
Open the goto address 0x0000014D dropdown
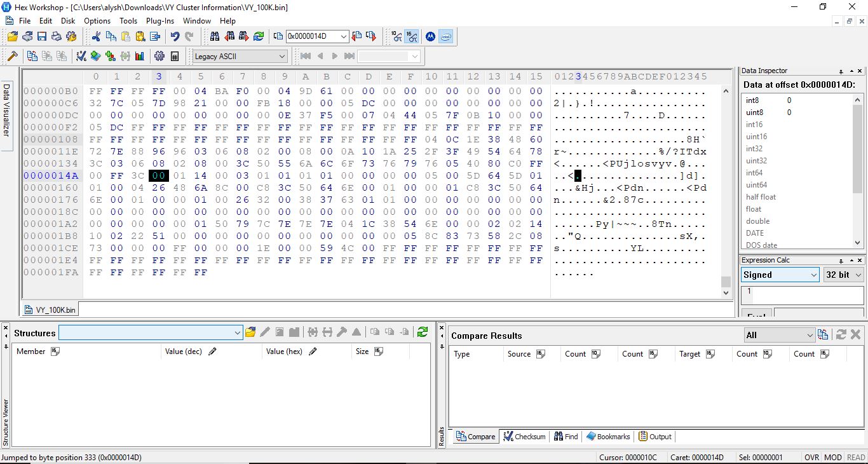pyautogui.click(x=344, y=36)
